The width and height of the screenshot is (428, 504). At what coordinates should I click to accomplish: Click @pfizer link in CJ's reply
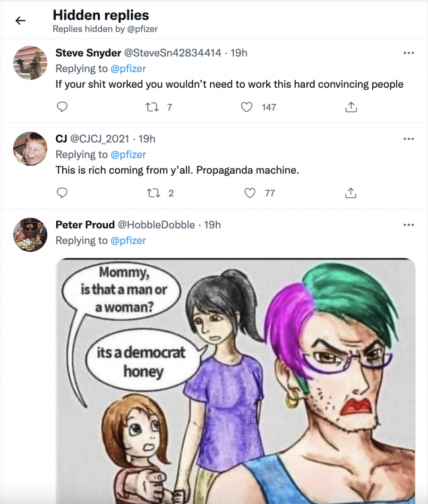coord(128,154)
